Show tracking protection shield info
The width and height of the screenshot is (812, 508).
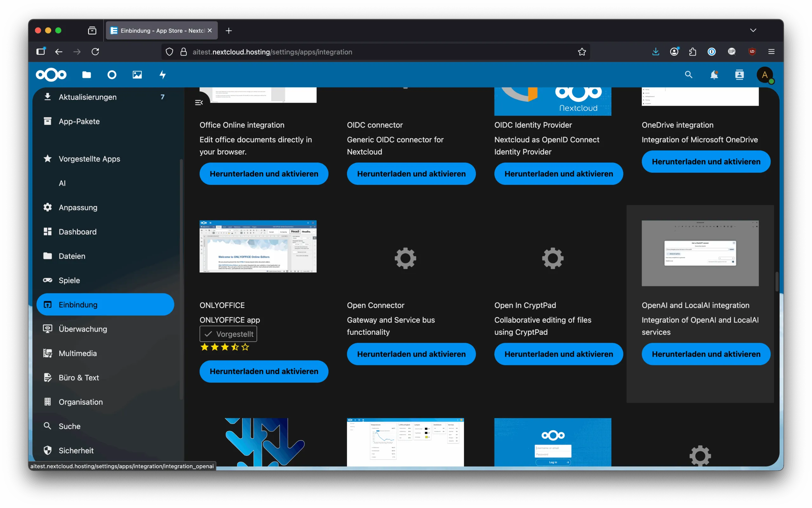click(x=169, y=52)
